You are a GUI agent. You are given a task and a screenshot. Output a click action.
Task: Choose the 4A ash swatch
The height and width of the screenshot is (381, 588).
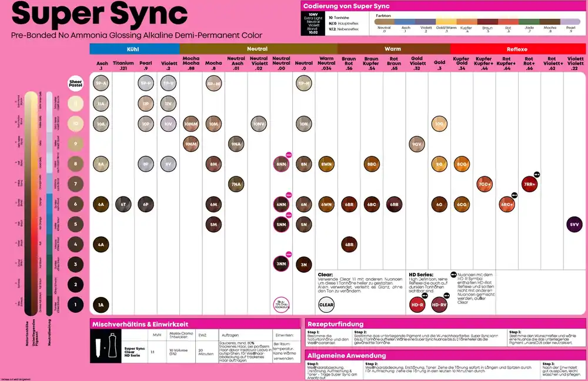coord(101,245)
